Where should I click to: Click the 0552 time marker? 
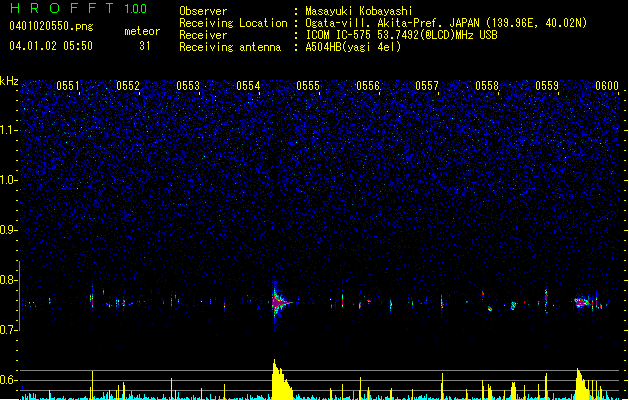[128, 86]
